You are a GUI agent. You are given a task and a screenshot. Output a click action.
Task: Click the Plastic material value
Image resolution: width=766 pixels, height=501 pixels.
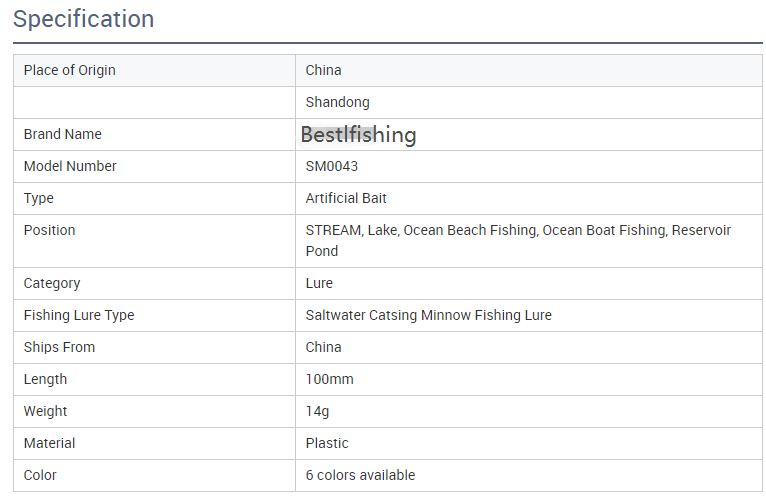point(327,443)
